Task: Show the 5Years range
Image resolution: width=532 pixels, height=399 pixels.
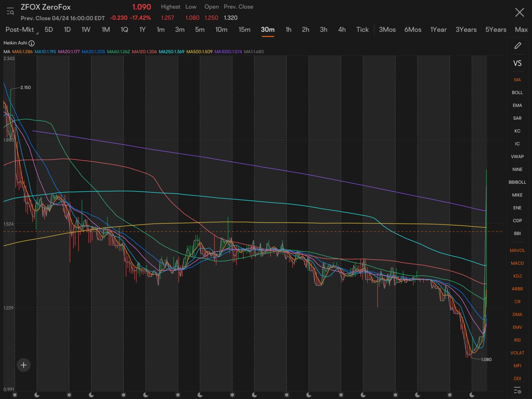Action: (x=496, y=30)
